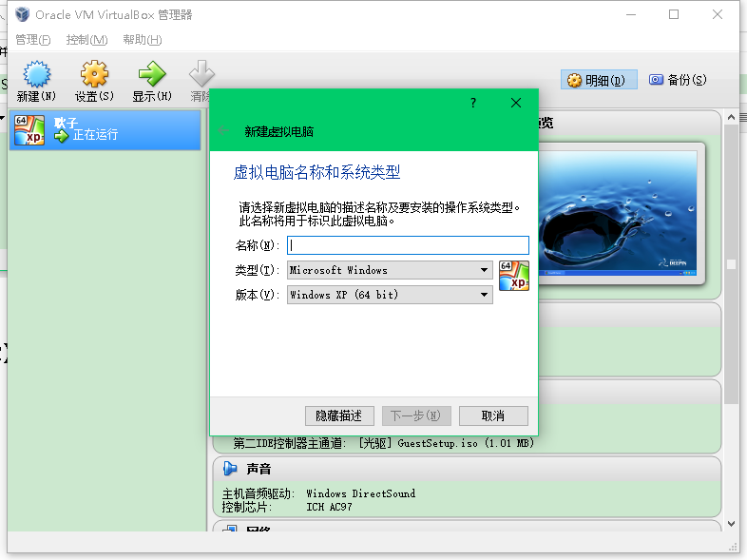This screenshot has width=747, height=560.
Task: Open 设置(S) settings gear icon
Action: (x=94, y=74)
